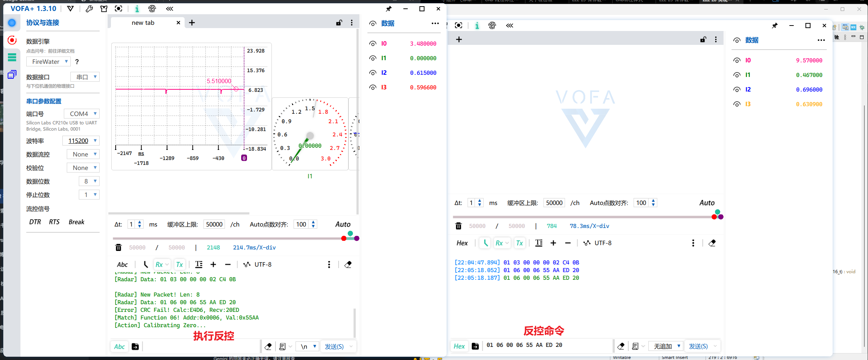Click the wrench settings icon in title bar
The height and width of the screenshot is (360, 868).
89,9
